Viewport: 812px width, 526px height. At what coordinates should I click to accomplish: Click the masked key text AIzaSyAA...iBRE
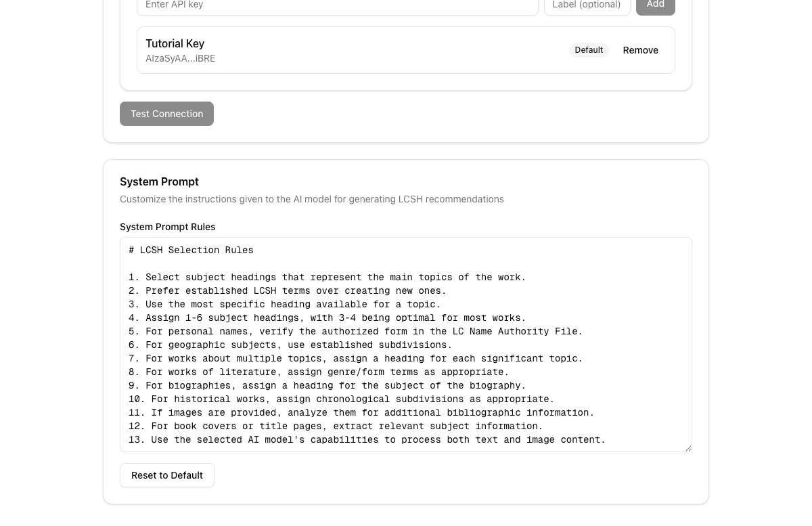180,58
